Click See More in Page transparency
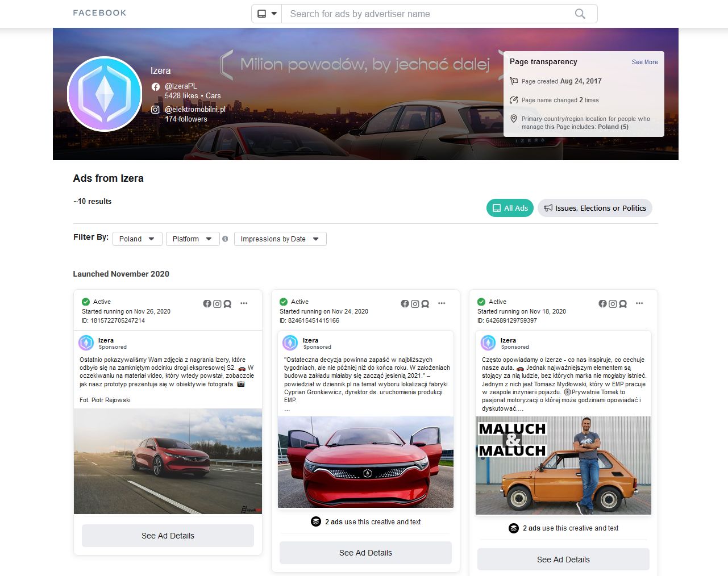Screen dimensions: 728x576 (645, 62)
